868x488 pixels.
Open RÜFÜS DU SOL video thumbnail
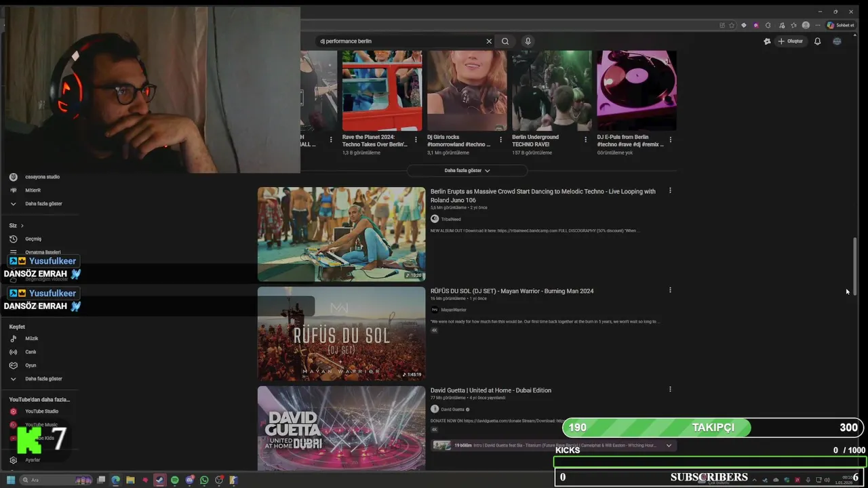point(341,333)
